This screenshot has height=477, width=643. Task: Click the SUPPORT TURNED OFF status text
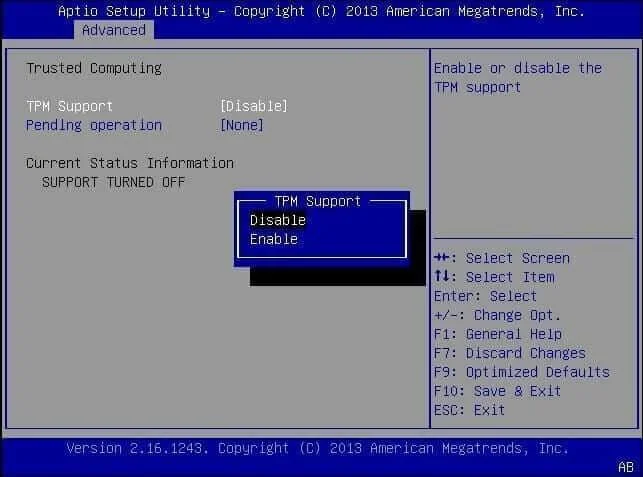[113, 182]
